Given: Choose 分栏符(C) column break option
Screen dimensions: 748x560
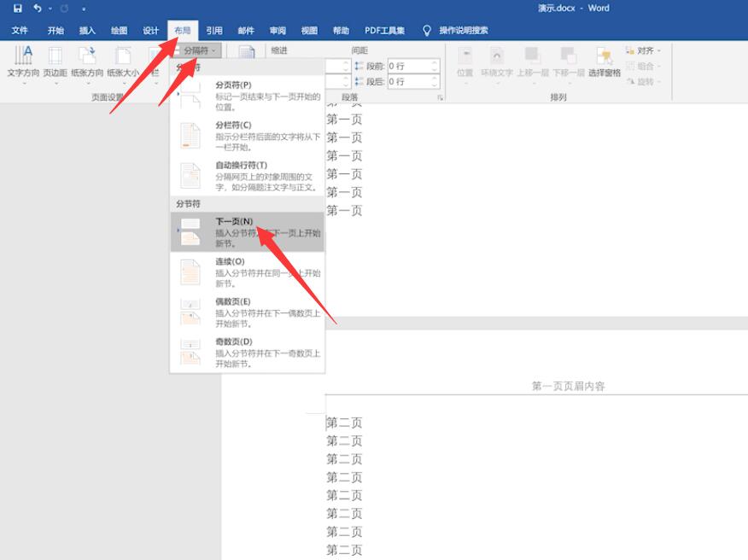Looking at the screenshot, I should (x=247, y=136).
